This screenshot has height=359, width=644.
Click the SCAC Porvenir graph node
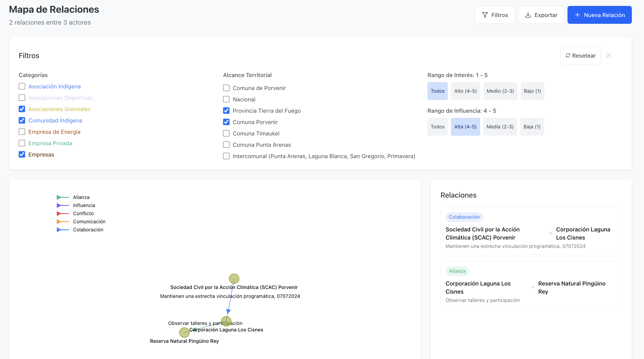234,279
